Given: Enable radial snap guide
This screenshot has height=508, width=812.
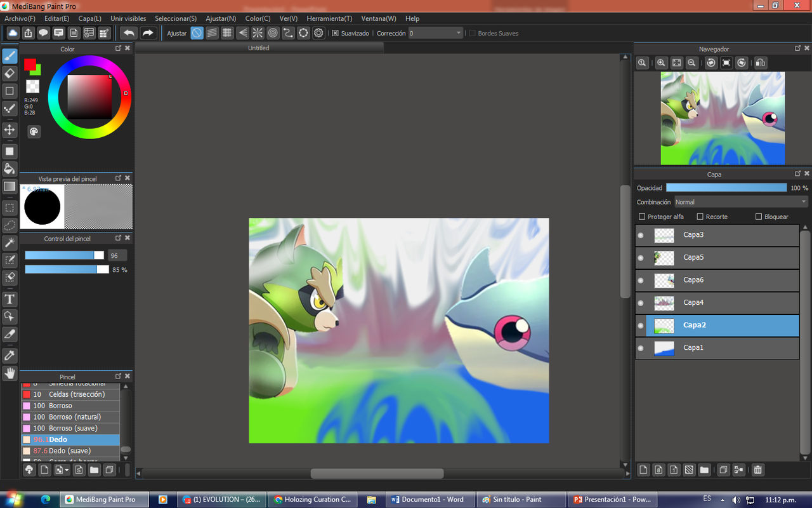Looking at the screenshot, I should (x=258, y=33).
